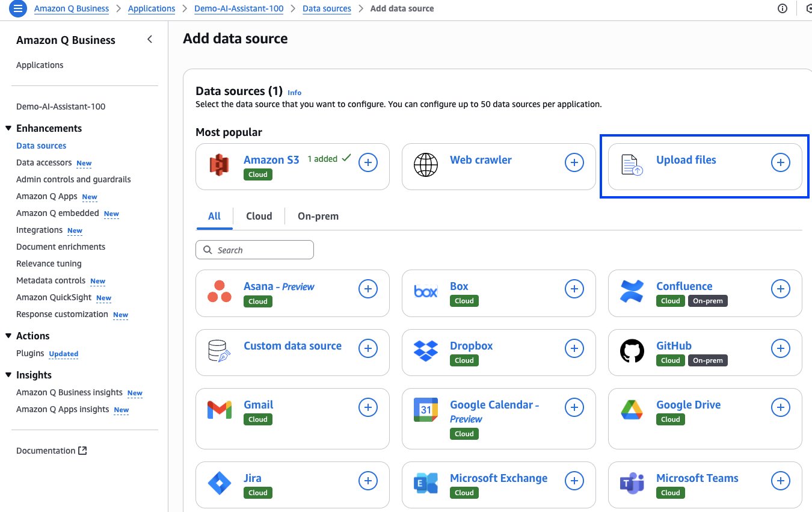
Task: Click the Google Calendar logo icon
Action: [426, 410]
